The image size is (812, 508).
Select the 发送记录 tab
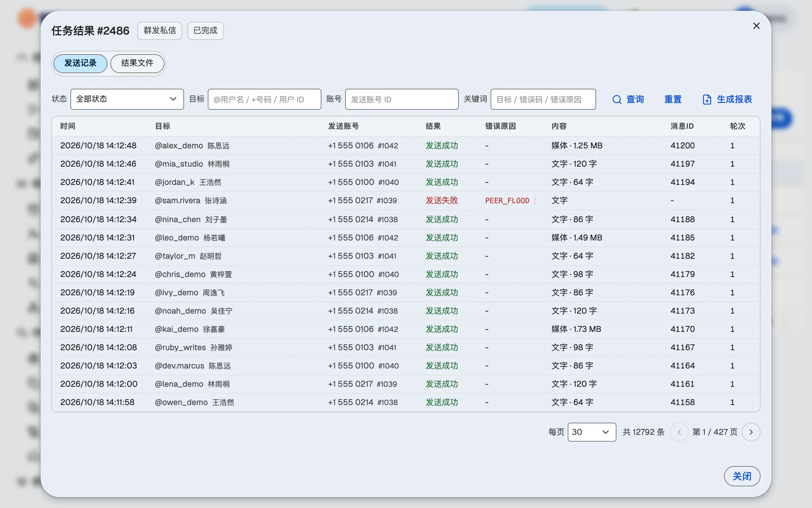tap(81, 63)
